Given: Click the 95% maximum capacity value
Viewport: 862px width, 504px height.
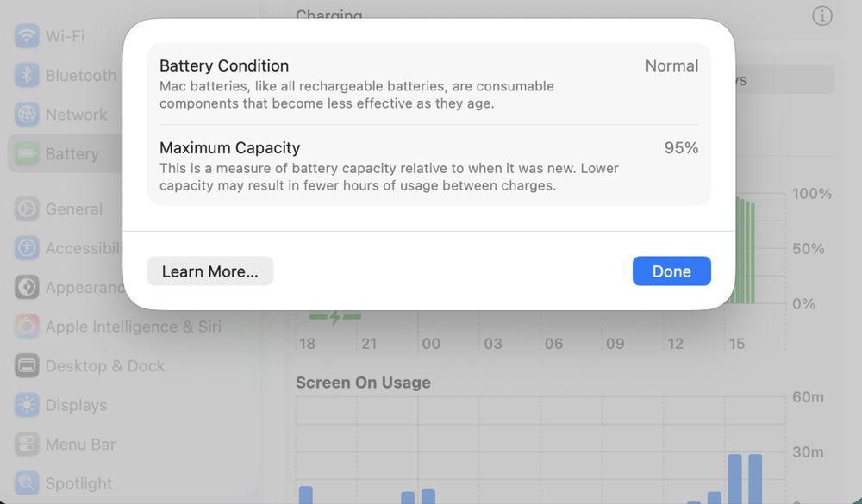Looking at the screenshot, I should 681,148.
